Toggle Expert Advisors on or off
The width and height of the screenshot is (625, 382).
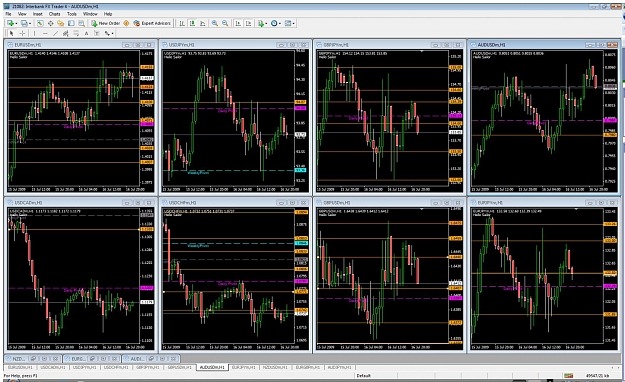point(152,24)
